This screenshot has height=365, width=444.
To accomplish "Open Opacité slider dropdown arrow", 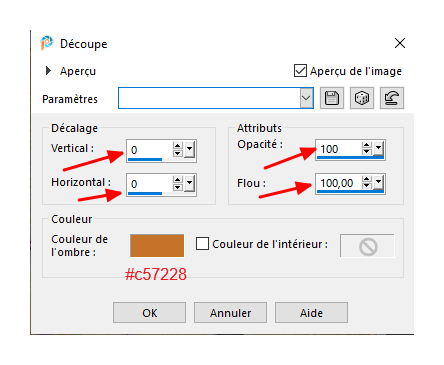I will coord(379,149).
